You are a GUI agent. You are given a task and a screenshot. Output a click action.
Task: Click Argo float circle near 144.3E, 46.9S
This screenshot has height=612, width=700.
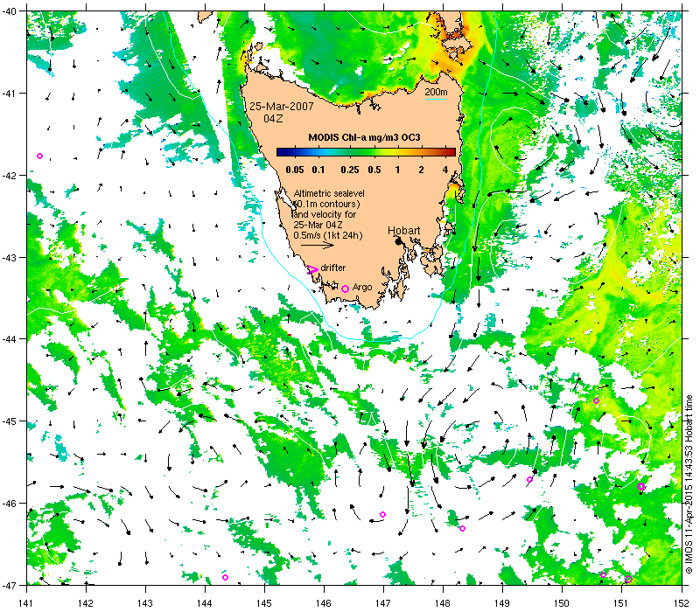(226, 578)
